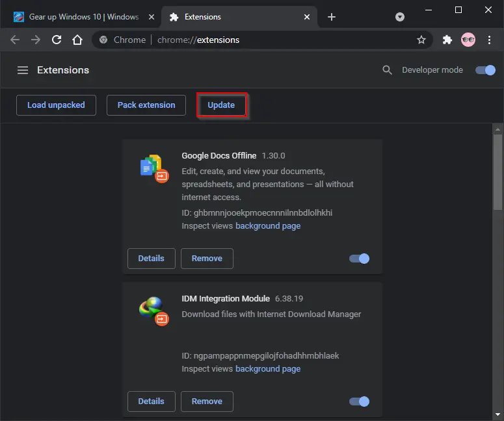Search extensions with the magnifier icon
The height and width of the screenshot is (421, 504).
coord(387,70)
